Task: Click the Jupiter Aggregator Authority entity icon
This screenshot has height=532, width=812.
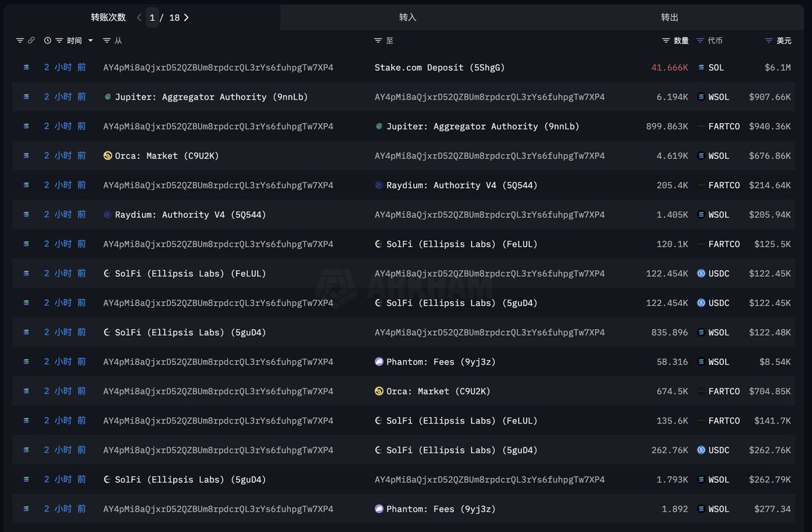Action: (x=108, y=97)
